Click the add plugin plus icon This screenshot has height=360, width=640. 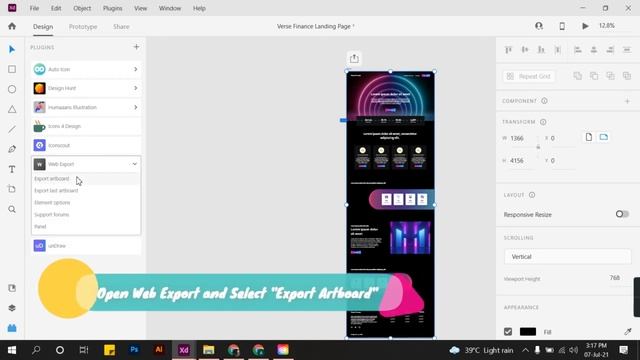point(136,47)
